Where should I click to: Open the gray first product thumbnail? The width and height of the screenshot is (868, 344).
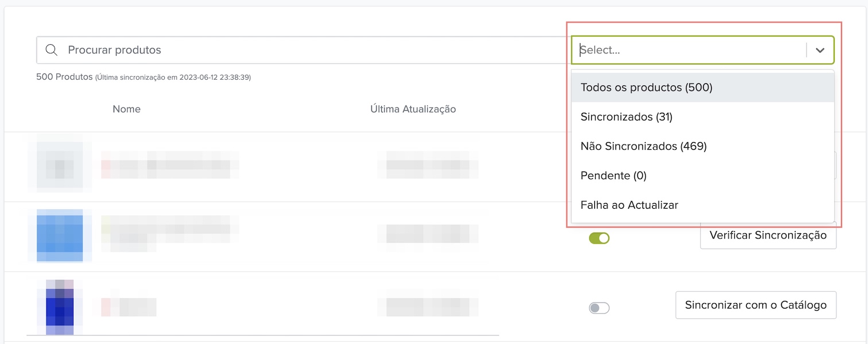click(x=59, y=166)
